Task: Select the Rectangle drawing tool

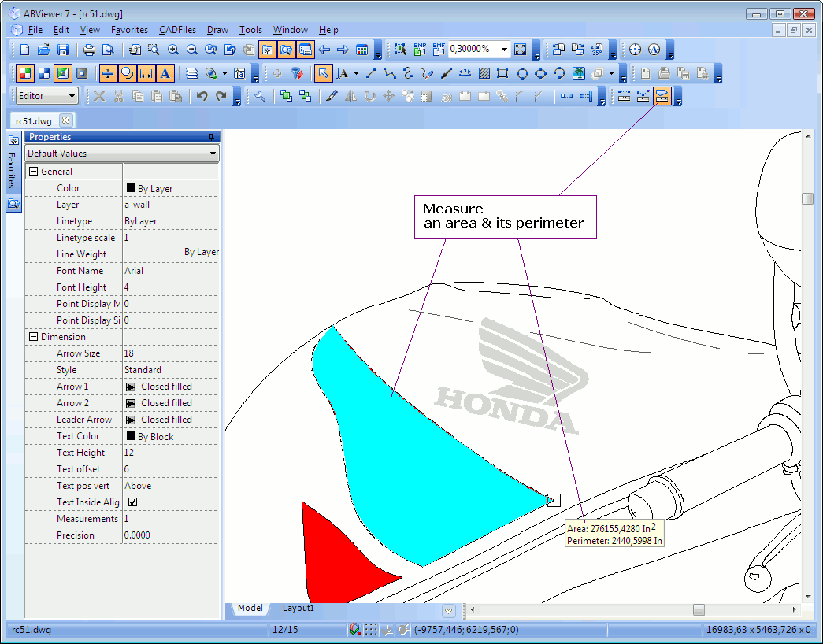Action: (502, 73)
